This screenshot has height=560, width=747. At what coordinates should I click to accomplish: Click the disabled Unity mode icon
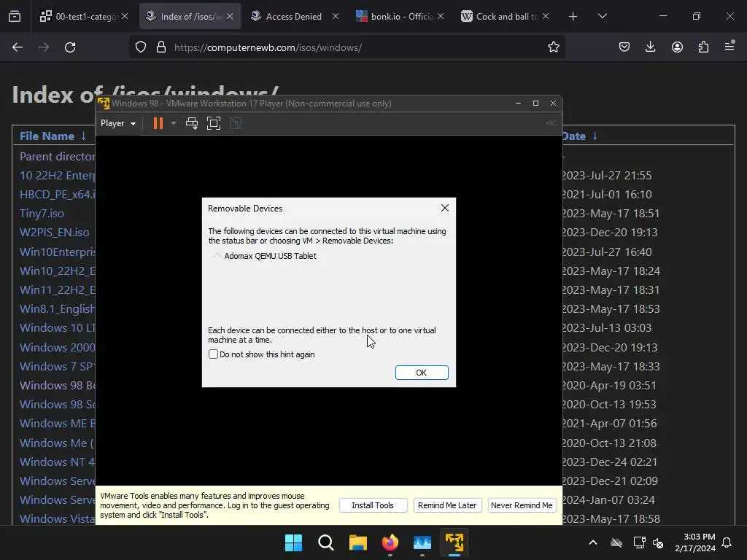236,123
